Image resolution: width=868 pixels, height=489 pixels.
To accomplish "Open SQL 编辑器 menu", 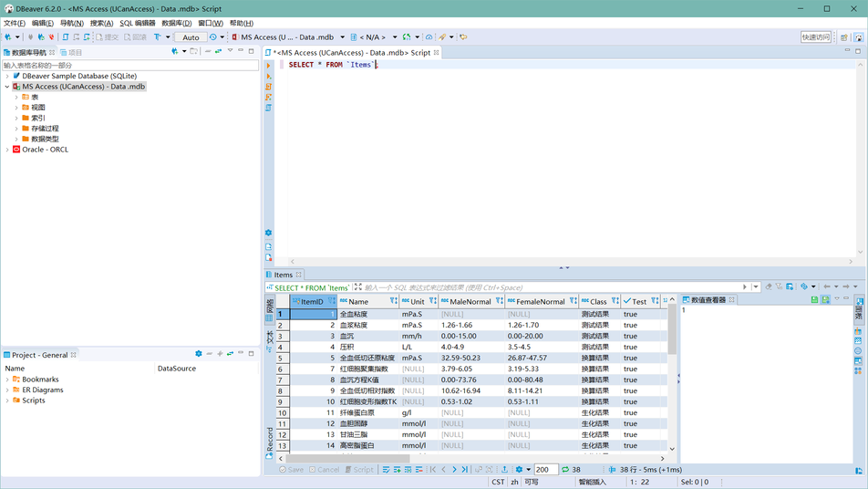I will (138, 23).
